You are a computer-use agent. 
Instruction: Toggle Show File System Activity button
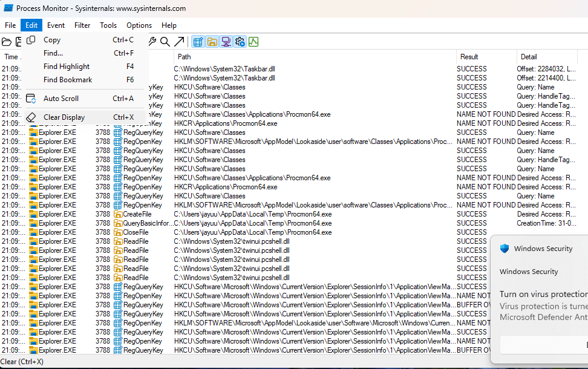(x=212, y=42)
